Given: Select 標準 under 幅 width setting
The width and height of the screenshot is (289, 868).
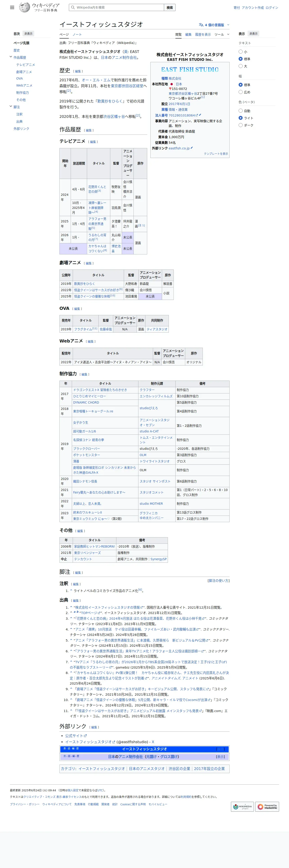Looking at the screenshot, I should (x=241, y=85).
